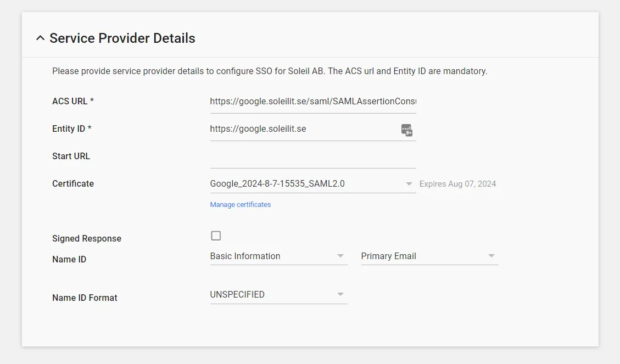Image resolution: width=620 pixels, height=364 pixels.
Task: Click the upward chevron in the section header
Action: [40, 38]
